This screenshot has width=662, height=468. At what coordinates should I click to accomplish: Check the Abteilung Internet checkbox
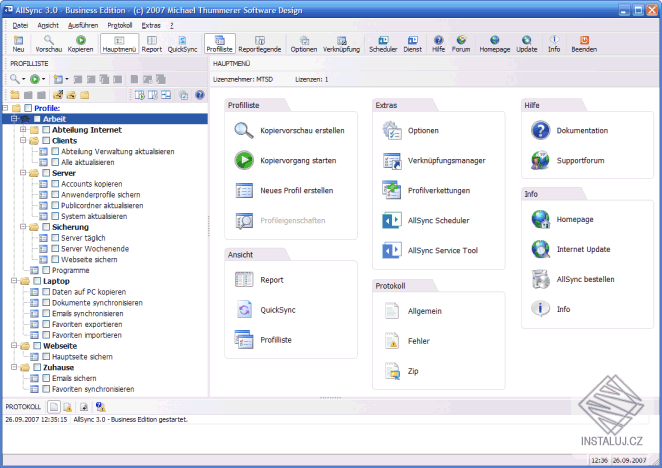pyautogui.click(x=46, y=130)
